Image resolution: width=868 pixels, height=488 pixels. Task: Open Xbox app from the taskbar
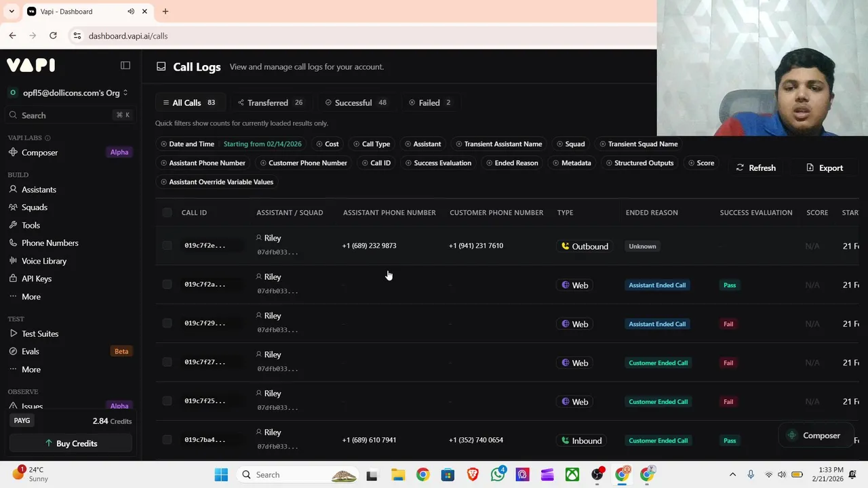pyautogui.click(x=572, y=474)
